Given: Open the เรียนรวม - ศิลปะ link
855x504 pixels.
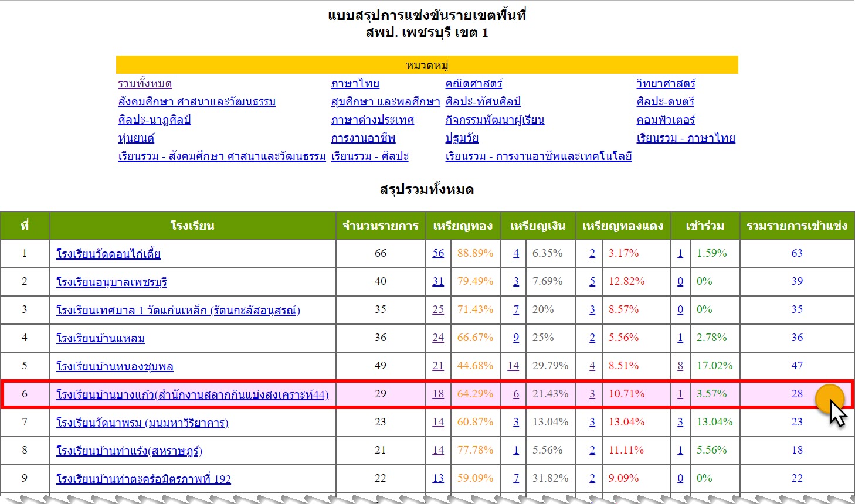Looking at the screenshot, I should 369,156.
